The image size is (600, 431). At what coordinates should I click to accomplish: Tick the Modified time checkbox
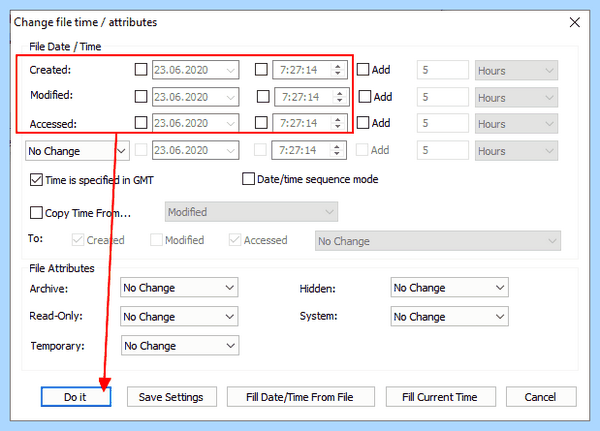pos(263,96)
